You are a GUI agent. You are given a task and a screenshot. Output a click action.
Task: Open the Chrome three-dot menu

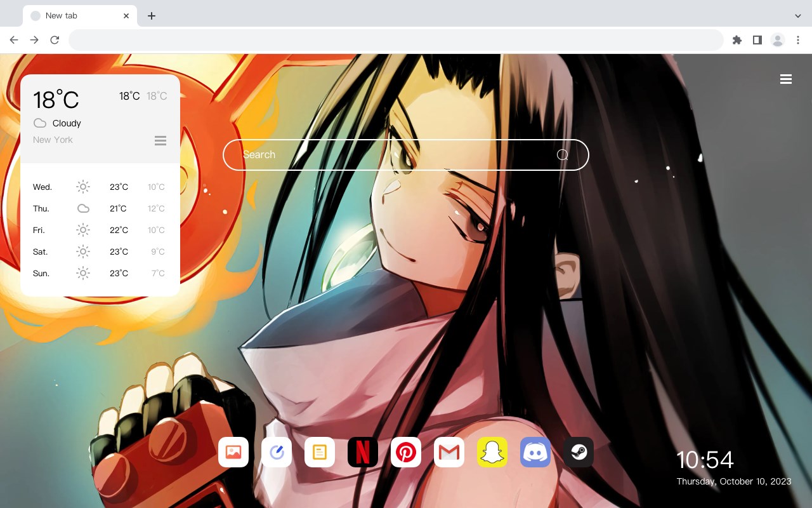798,40
